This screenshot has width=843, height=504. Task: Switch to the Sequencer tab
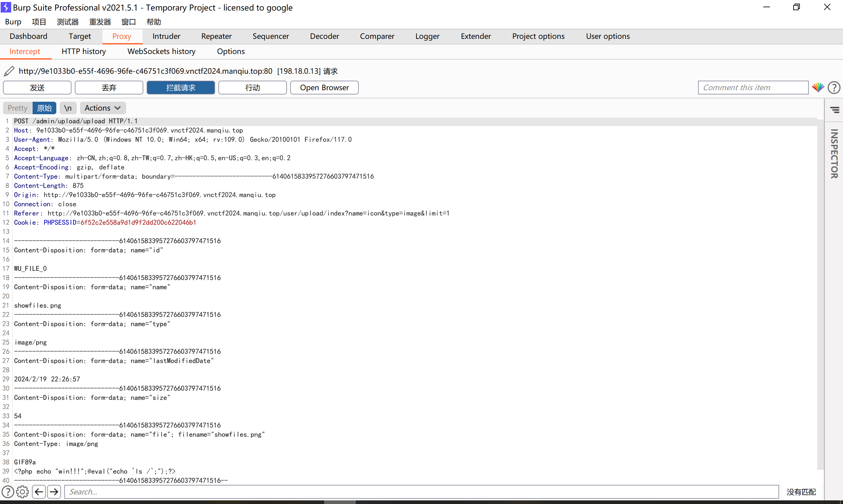(270, 36)
